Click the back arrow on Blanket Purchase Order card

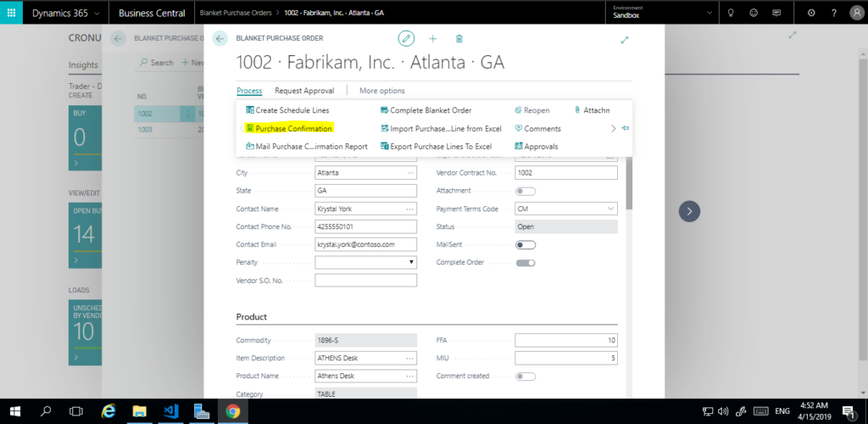click(x=220, y=38)
